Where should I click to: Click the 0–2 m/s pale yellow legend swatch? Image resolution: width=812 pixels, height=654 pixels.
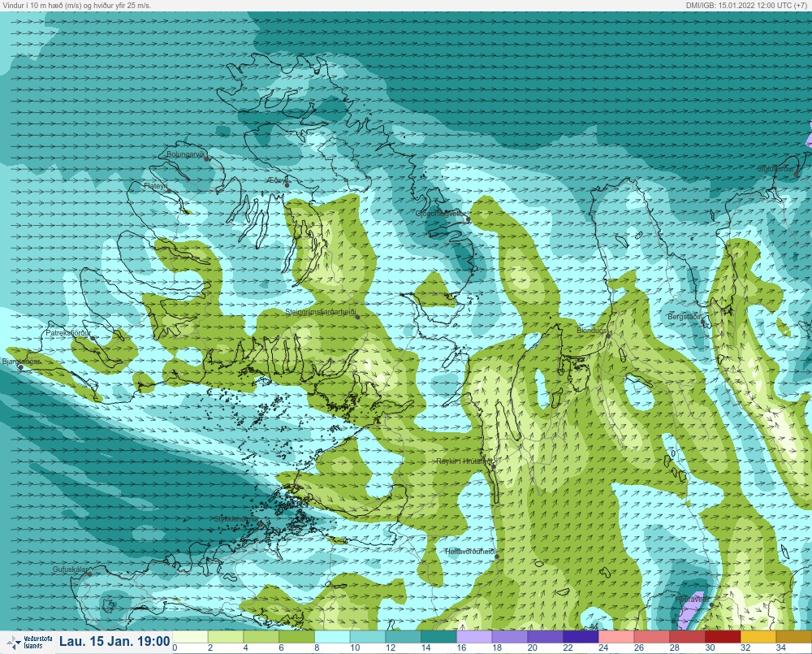(x=190, y=636)
